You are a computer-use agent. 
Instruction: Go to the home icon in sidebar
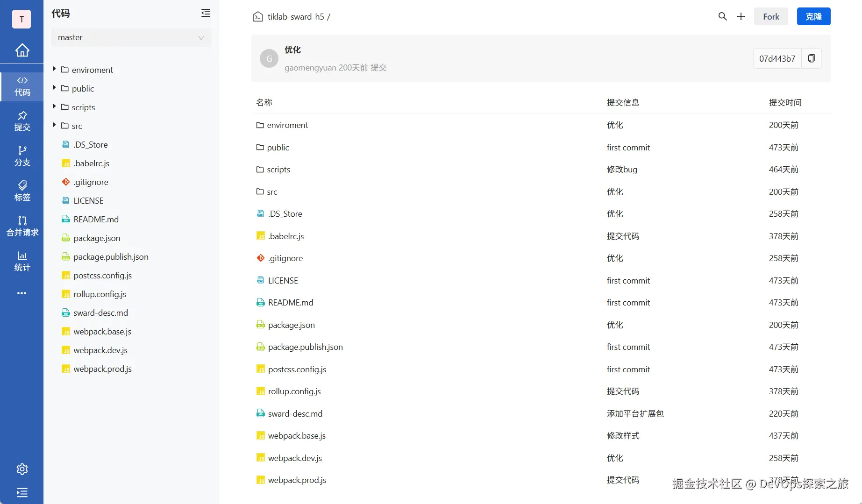pyautogui.click(x=22, y=50)
